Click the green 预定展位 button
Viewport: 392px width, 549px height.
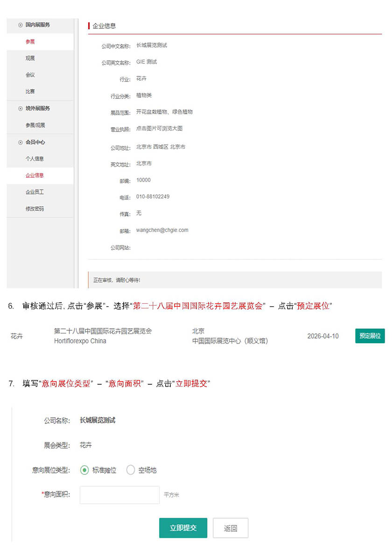(370, 336)
